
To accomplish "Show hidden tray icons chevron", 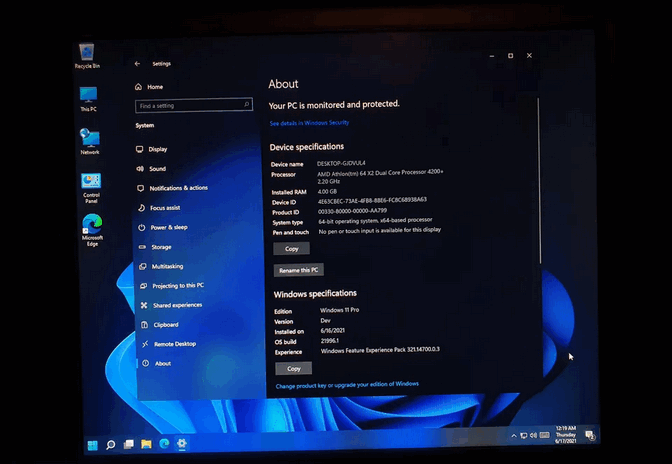I will (513, 436).
